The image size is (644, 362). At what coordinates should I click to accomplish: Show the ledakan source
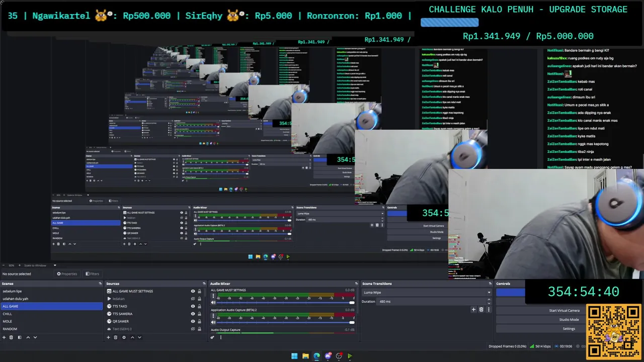point(193,299)
